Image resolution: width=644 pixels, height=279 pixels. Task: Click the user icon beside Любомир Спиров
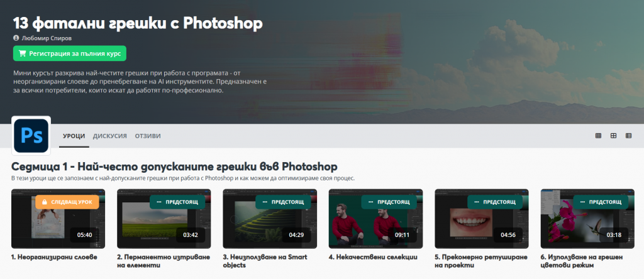coord(16,38)
